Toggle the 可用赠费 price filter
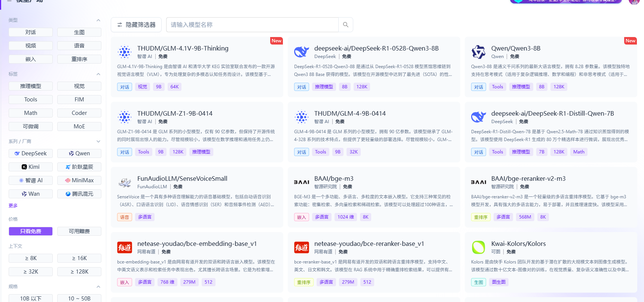Viewport: 644px width, 302px height. click(x=79, y=231)
